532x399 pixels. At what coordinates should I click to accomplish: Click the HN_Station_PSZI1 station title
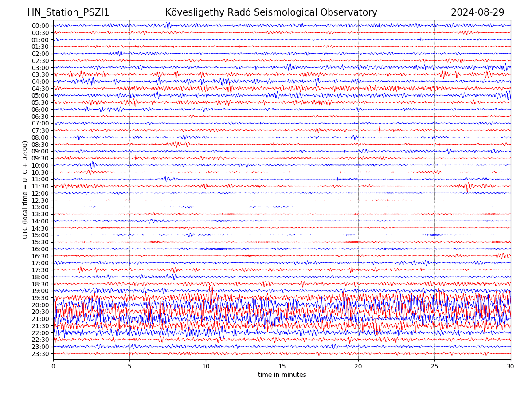click(68, 13)
